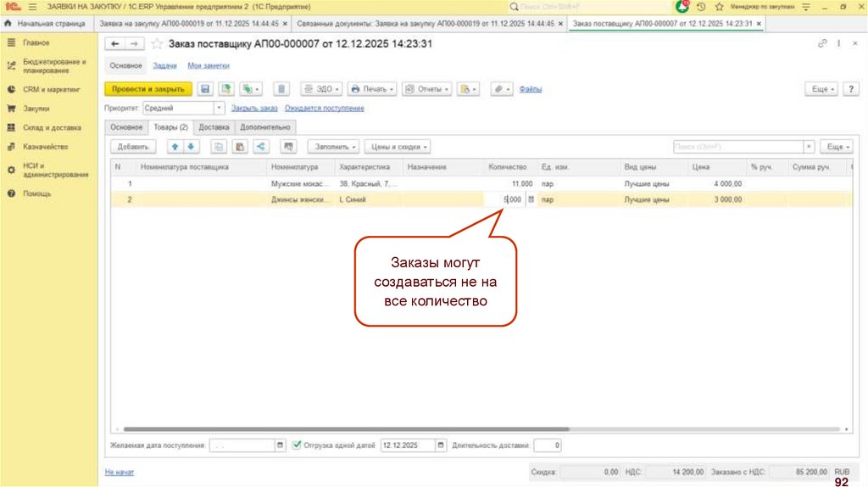
Task: Open the Печать dropdown menu
Action: tap(372, 89)
